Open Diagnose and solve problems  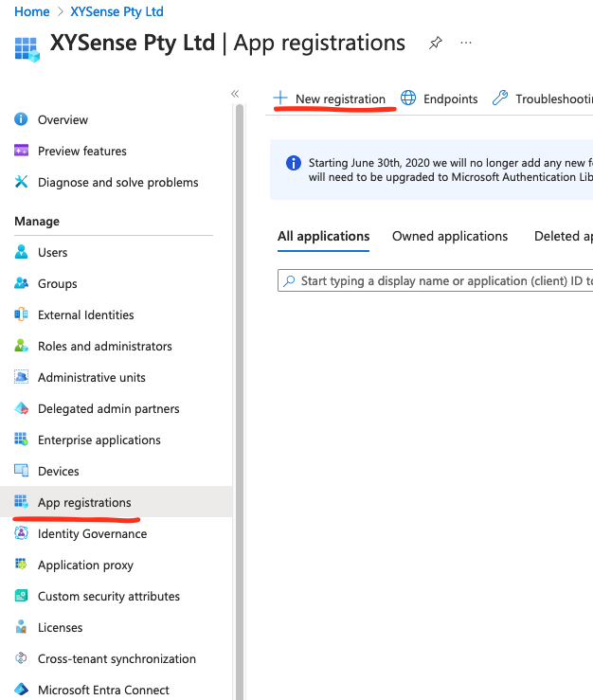tap(117, 183)
